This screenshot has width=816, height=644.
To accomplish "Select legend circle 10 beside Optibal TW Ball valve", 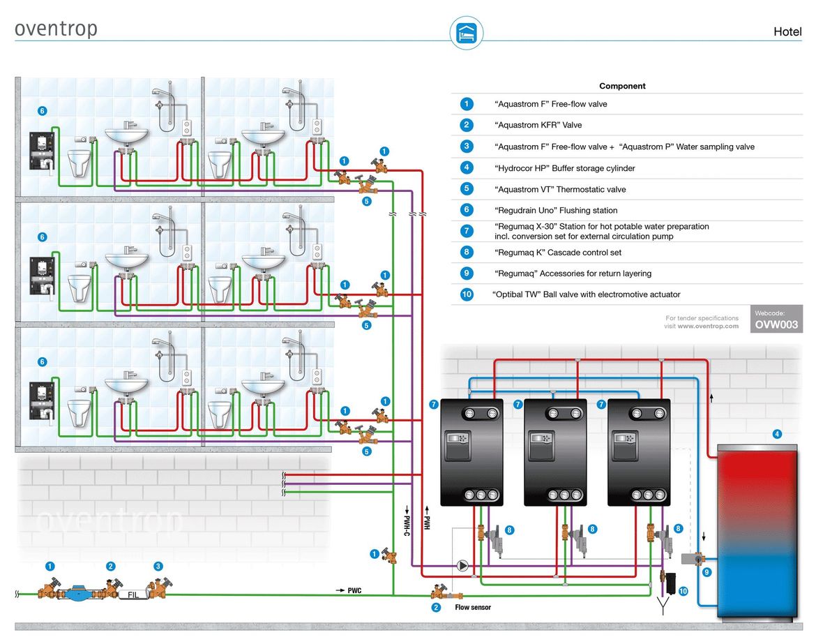I will (467, 294).
